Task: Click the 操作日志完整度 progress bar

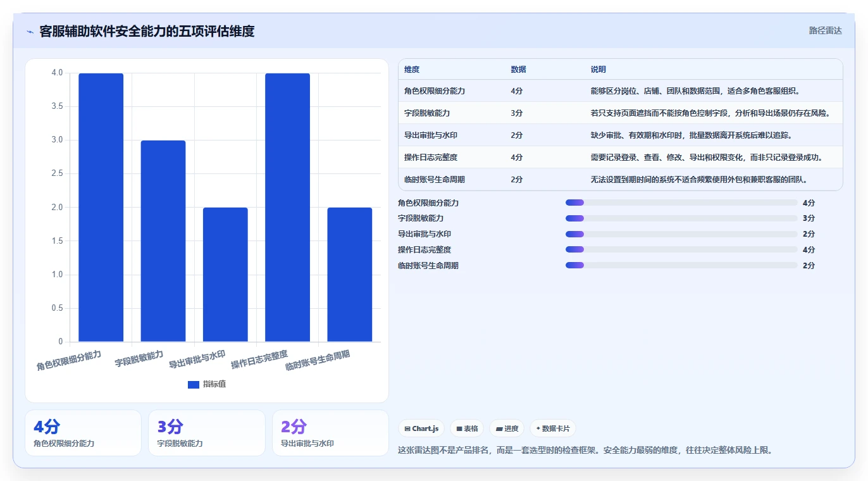Action: tap(681, 250)
